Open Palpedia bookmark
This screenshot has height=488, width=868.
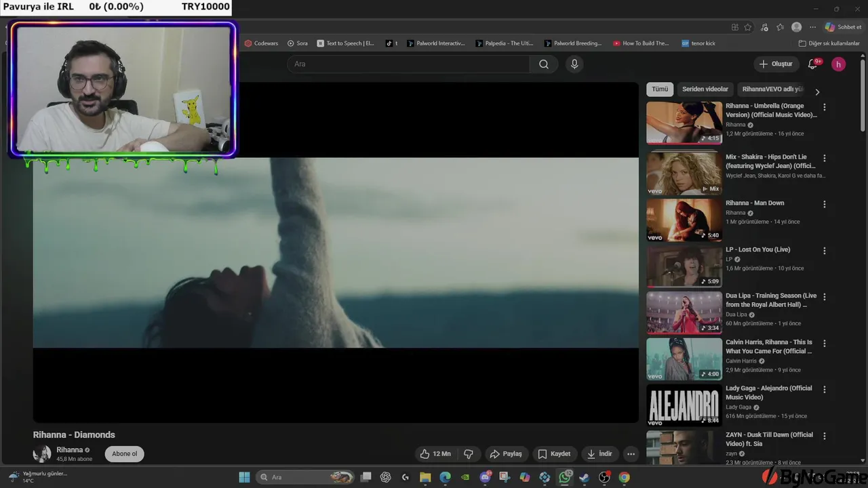point(505,43)
